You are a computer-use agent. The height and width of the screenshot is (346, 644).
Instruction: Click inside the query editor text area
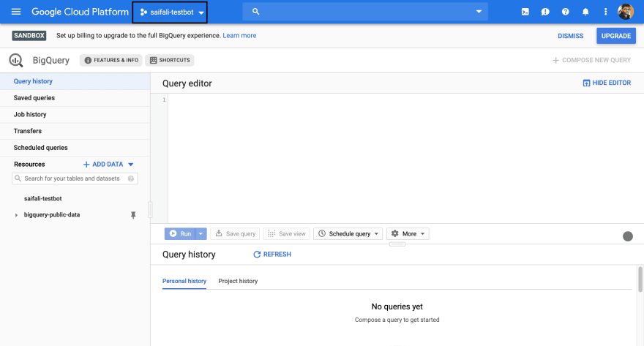tap(405, 158)
